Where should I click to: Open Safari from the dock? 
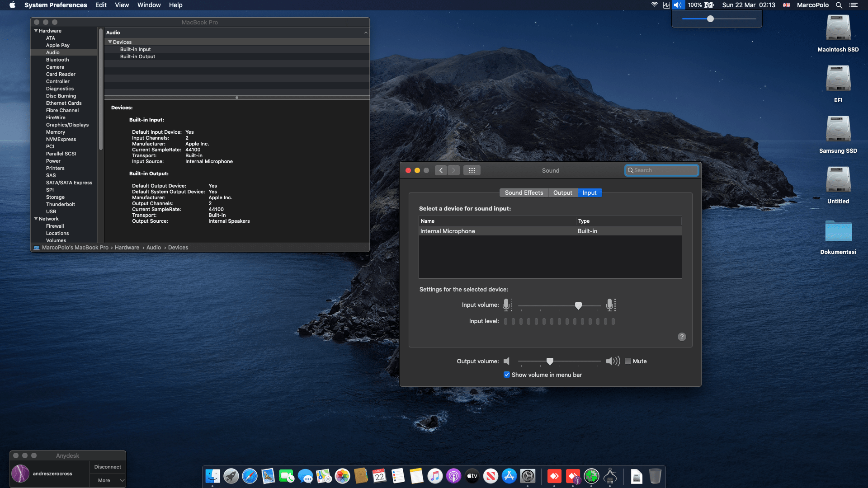click(x=250, y=476)
